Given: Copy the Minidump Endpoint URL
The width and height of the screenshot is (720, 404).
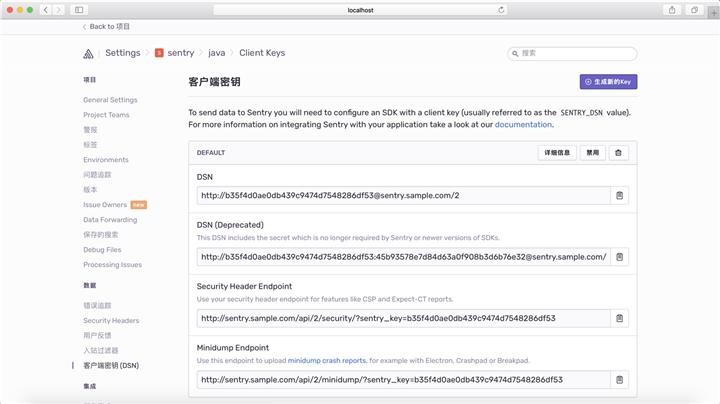Looking at the screenshot, I should (619, 380).
